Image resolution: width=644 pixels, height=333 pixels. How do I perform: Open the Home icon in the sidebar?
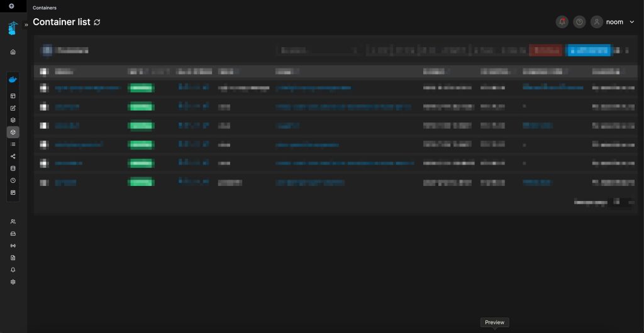coord(13,52)
